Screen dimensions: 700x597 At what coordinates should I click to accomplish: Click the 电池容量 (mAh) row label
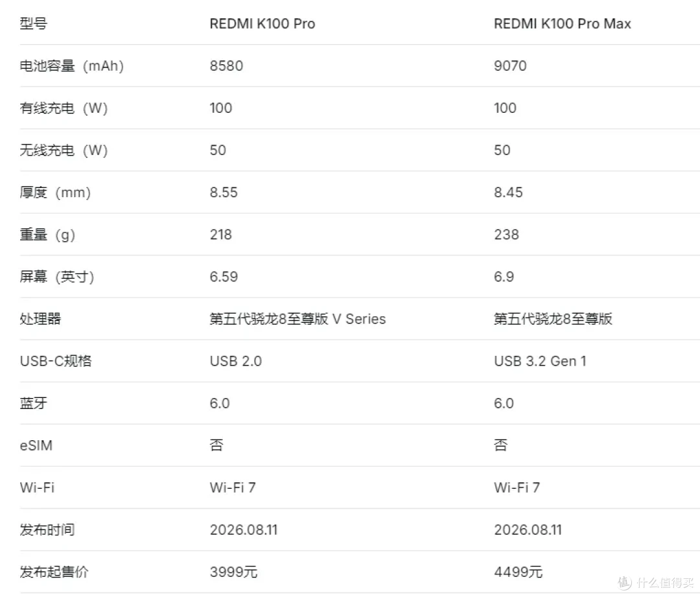[x=72, y=65]
